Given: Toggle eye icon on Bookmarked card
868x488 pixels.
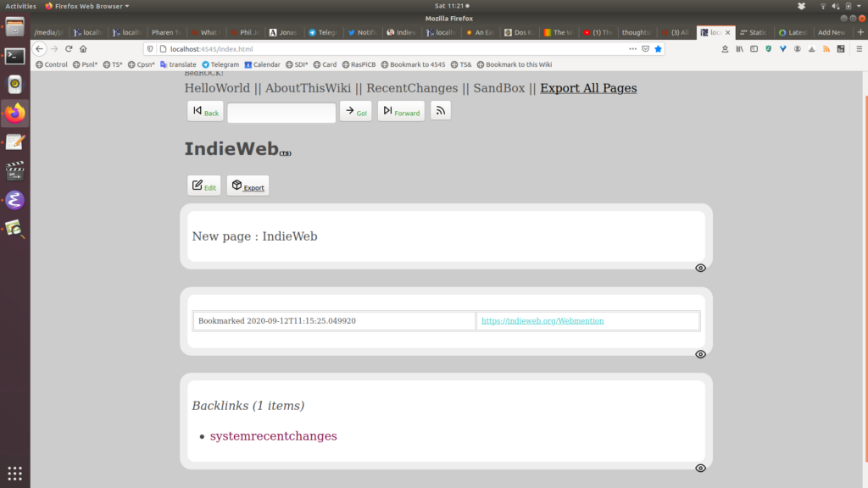Looking at the screenshot, I should click(700, 355).
